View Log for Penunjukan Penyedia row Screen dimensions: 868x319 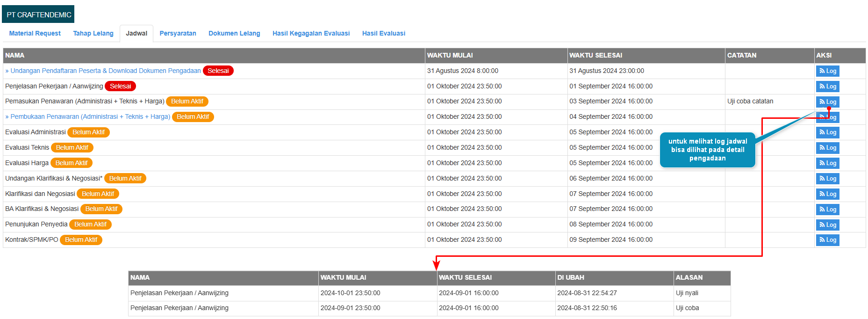[827, 225]
